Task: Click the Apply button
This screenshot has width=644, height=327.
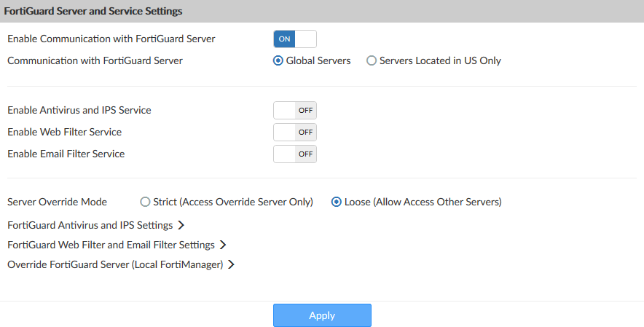Action: pos(322,315)
